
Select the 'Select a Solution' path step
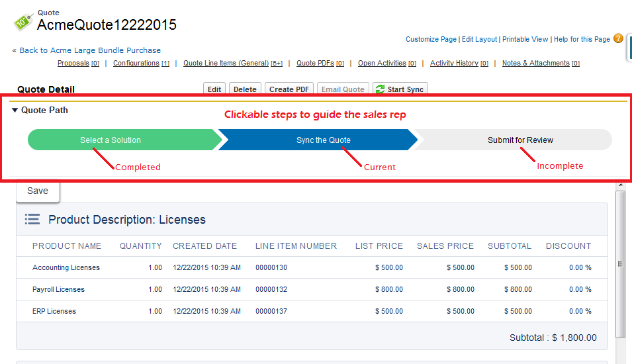point(124,140)
